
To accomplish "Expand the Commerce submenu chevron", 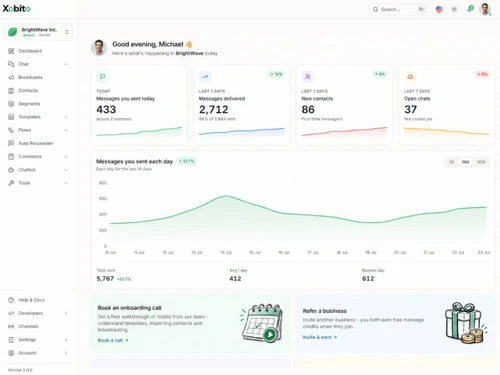I will [x=66, y=156].
